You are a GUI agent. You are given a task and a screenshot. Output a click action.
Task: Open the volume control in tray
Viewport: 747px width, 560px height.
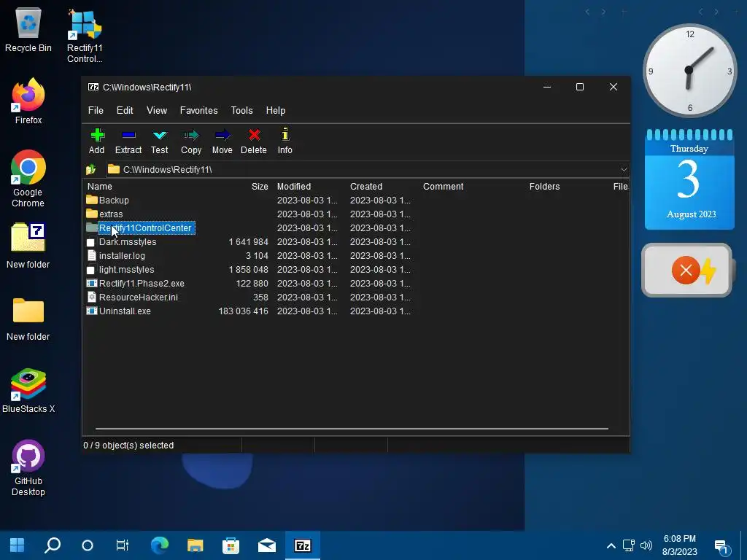click(x=646, y=545)
